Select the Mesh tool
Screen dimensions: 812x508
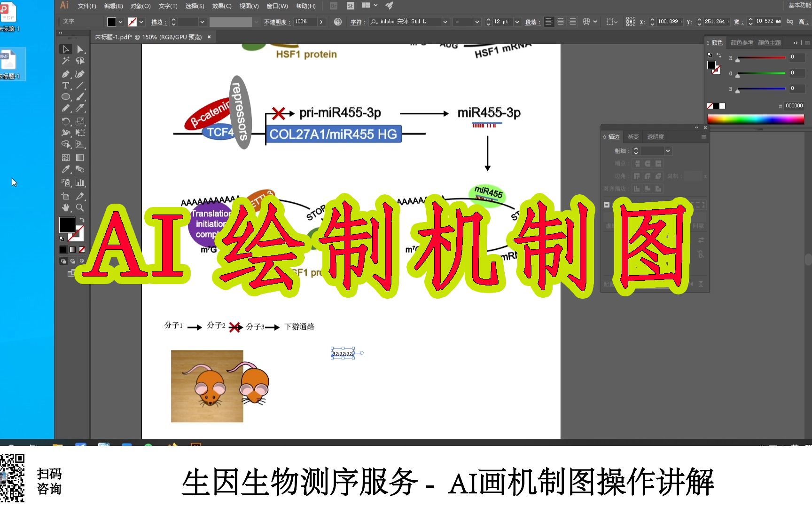[66, 158]
